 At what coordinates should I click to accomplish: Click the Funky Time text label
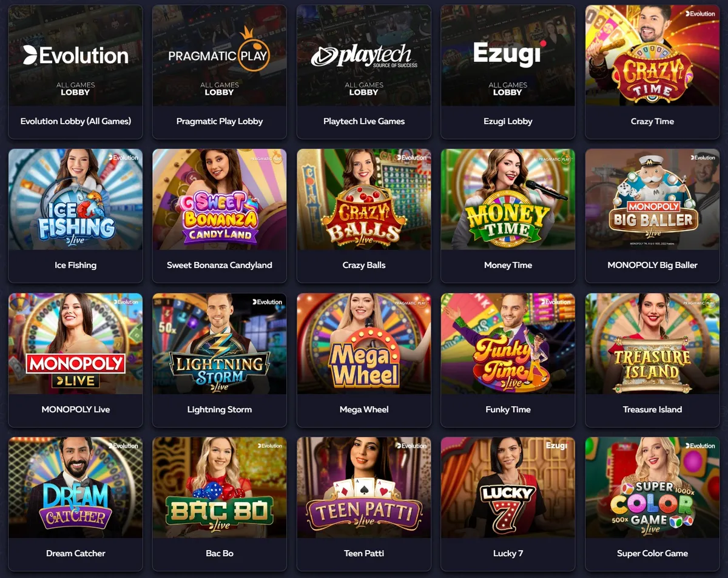click(x=508, y=409)
